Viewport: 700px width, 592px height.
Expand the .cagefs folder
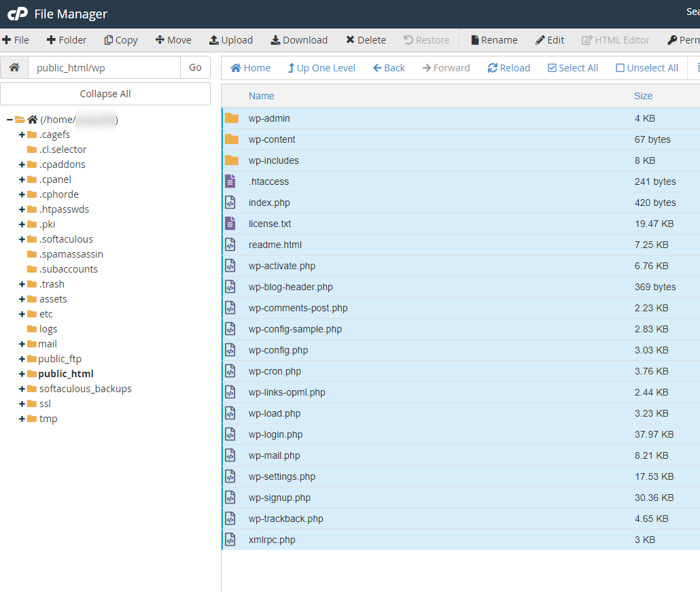(22, 135)
